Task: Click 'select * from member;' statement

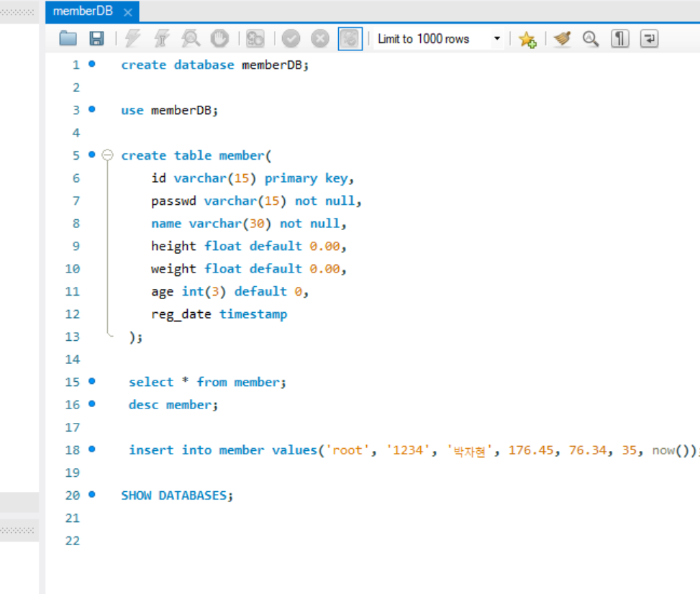Action: point(207,382)
